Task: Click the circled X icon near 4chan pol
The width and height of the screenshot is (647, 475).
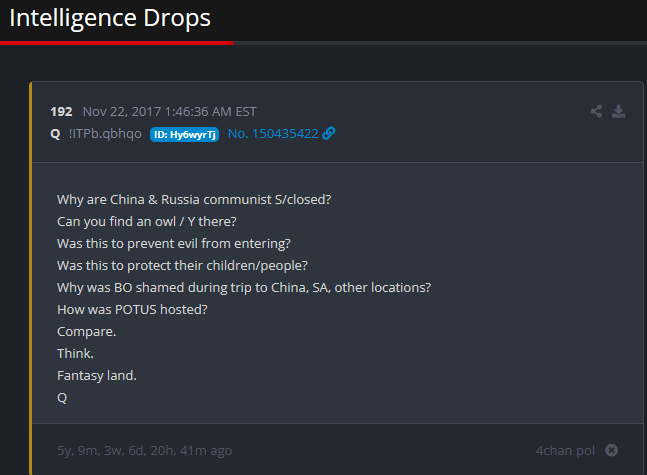Action: (612, 450)
